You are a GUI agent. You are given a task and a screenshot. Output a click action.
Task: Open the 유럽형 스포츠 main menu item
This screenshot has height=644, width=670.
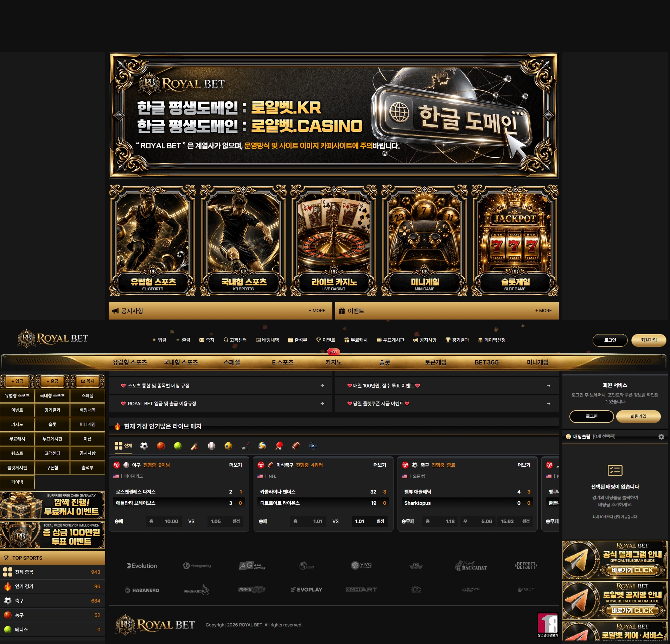click(130, 362)
